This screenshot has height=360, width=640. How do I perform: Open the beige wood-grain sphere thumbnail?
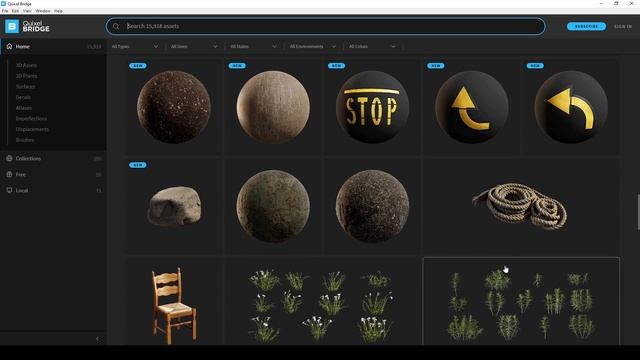pyautogui.click(x=273, y=107)
